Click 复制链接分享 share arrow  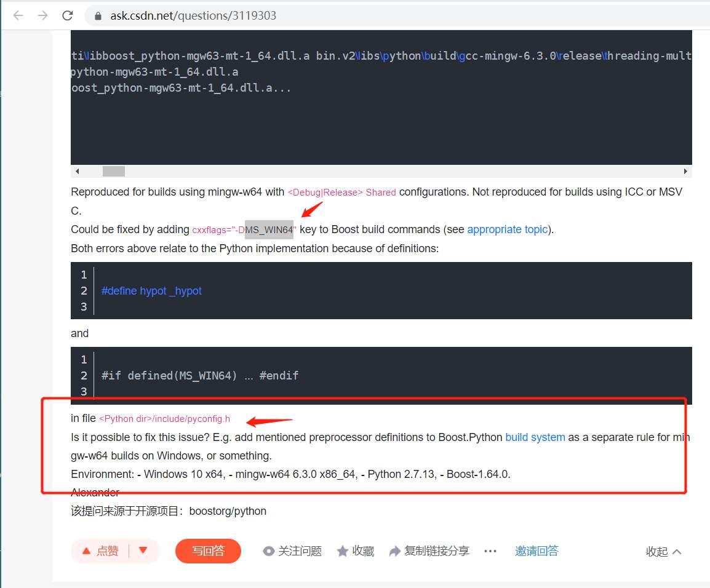429,551
